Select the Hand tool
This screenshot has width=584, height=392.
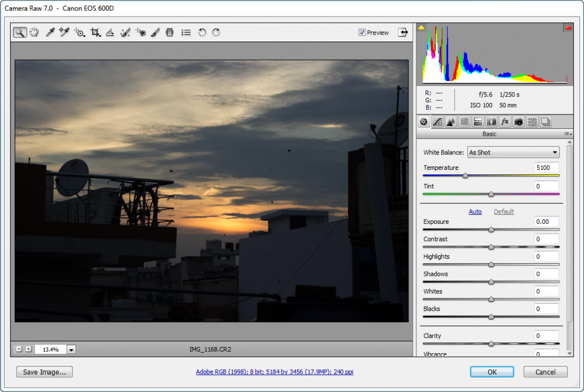pos(34,32)
